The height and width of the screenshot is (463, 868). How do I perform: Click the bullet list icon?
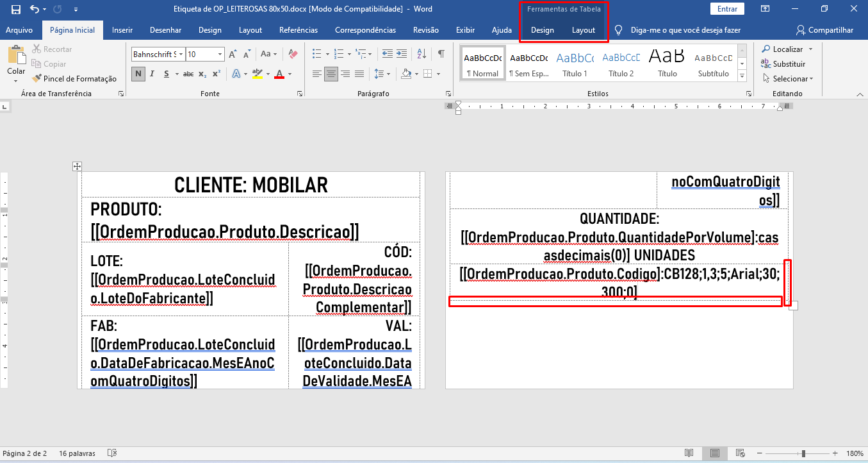click(315, 55)
